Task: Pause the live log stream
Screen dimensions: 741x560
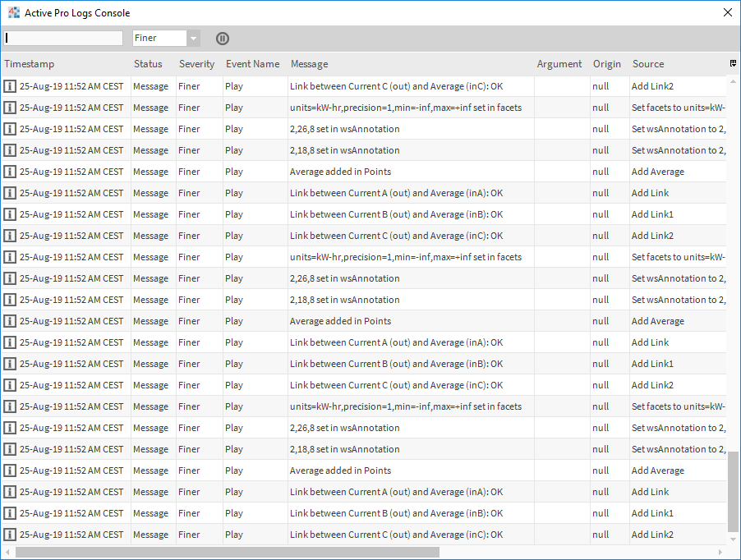Action: [223, 39]
